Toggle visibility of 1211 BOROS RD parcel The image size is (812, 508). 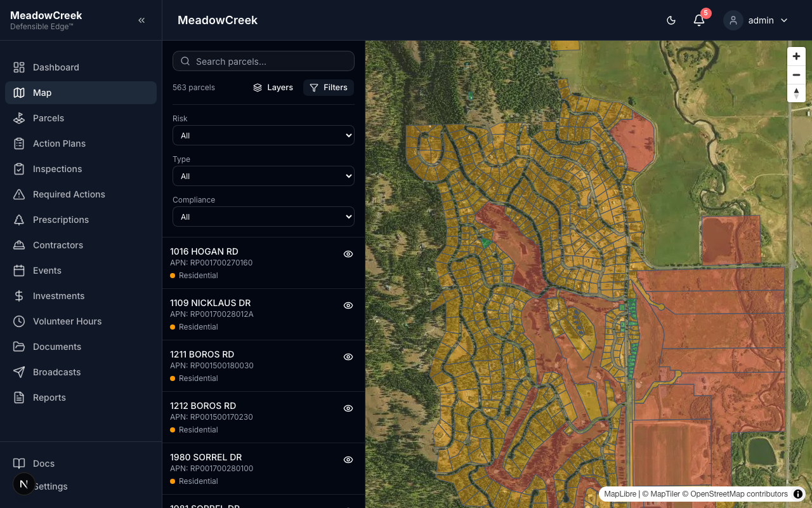point(348,357)
